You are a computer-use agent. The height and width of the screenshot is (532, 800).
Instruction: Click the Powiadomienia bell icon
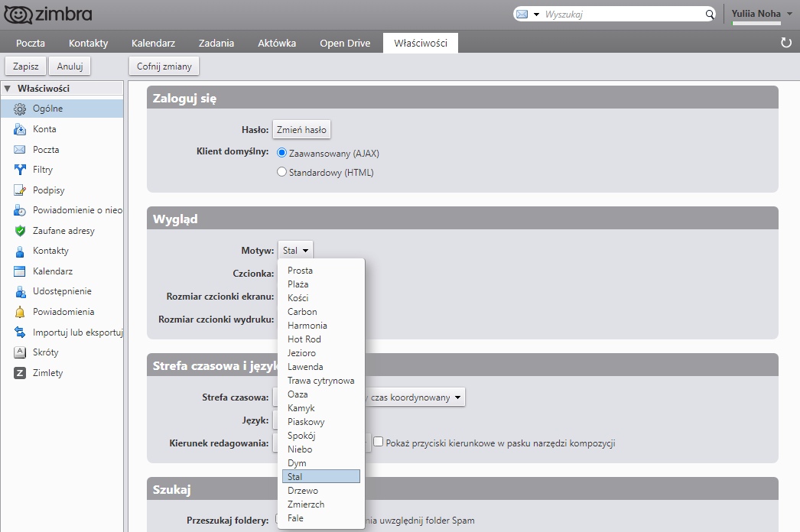[20, 312]
